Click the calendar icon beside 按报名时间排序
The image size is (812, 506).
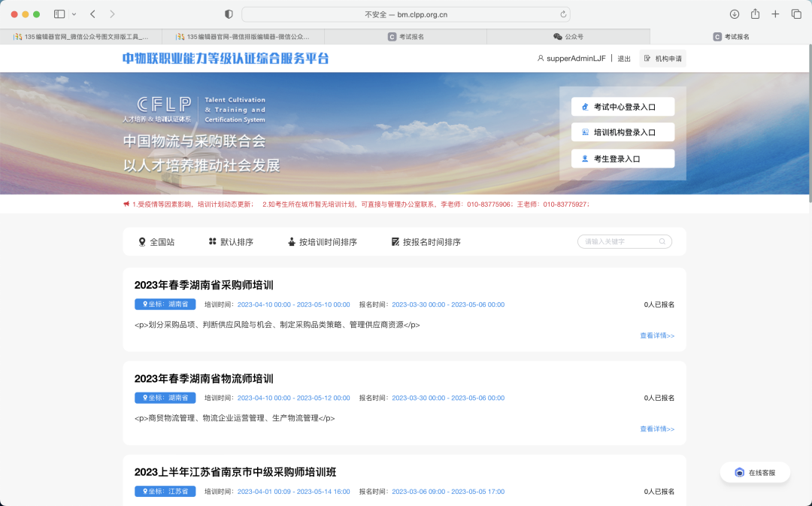395,241
